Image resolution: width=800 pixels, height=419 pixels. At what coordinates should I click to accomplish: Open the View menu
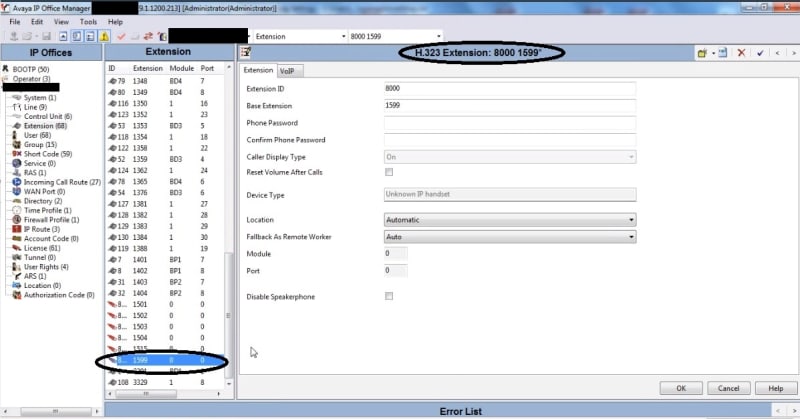[x=61, y=22]
